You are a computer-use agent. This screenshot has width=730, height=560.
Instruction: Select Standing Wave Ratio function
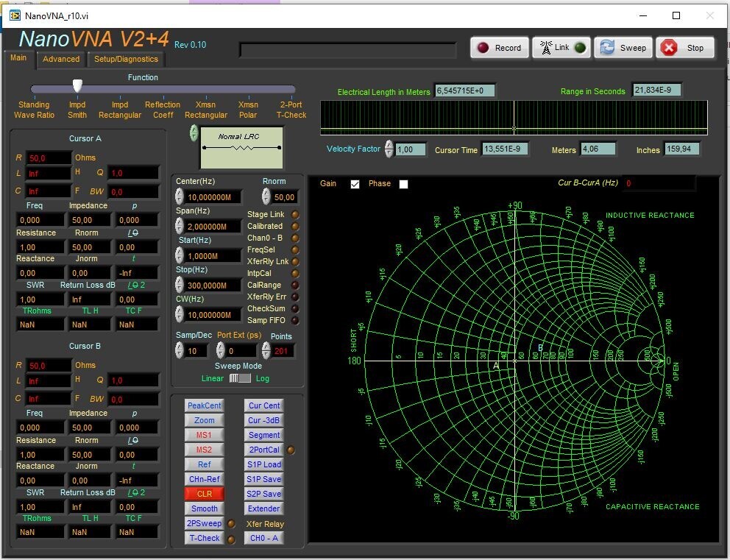(34, 110)
